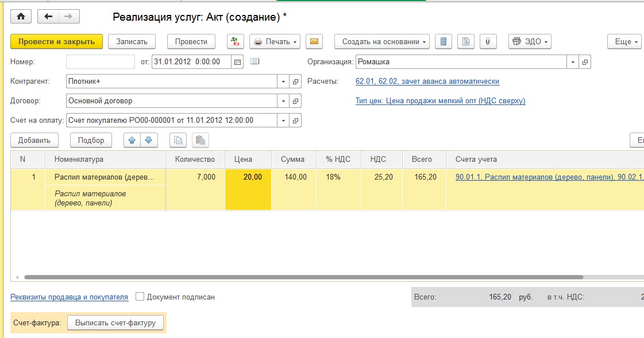Open the Реквизиты продавца и покупателя link
Image resolution: width=644 pixels, height=338 pixels.
coord(69,297)
